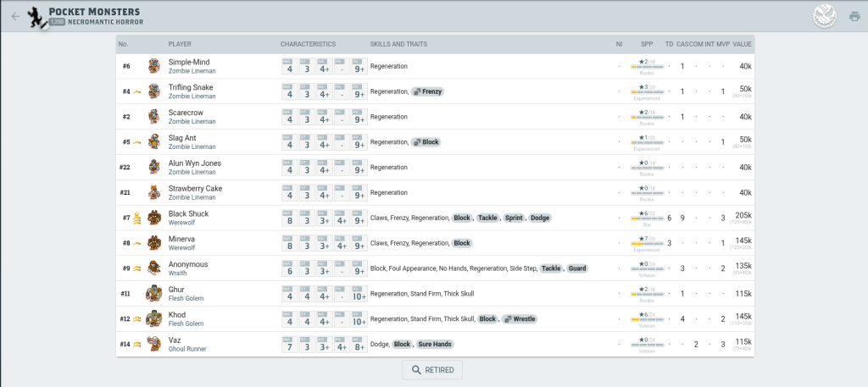Viewport: 868px width, 387px height.
Task: Click the VALUE column header
Action: click(742, 43)
